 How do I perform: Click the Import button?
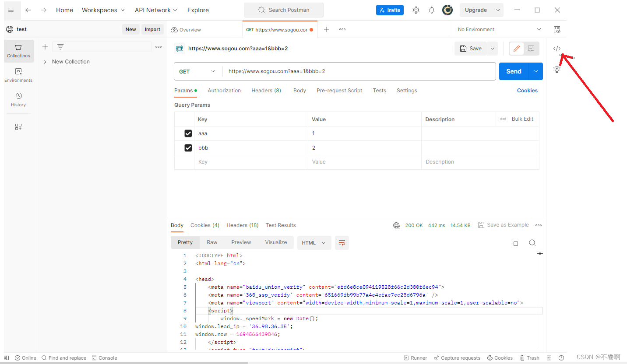152,29
